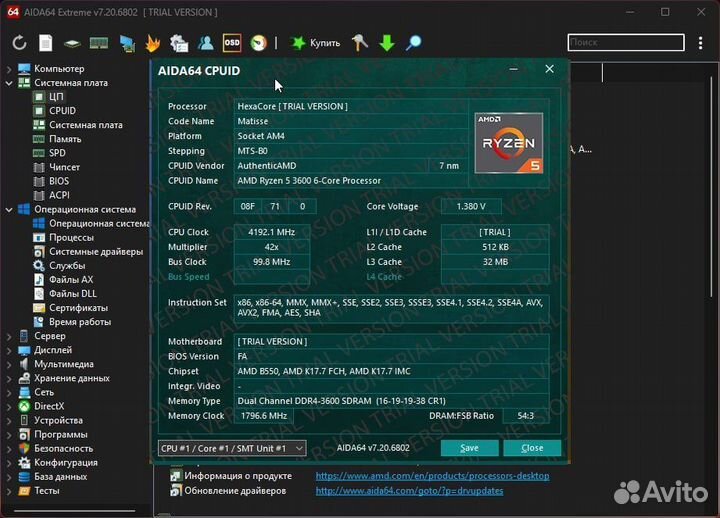Image resolution: width=720 pixels, height=518 pixels.
Task: Select CPUID tree item
Action: click(x=62, y=111)
